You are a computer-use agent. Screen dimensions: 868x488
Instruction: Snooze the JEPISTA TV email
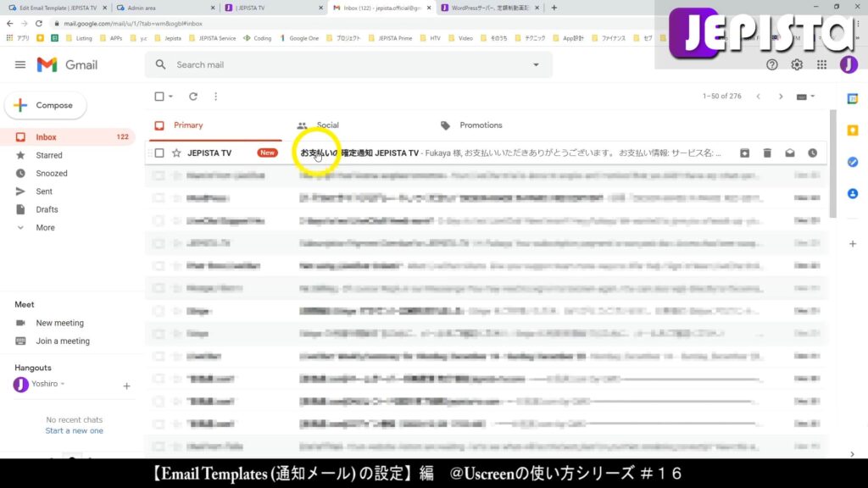click(812, 152)
